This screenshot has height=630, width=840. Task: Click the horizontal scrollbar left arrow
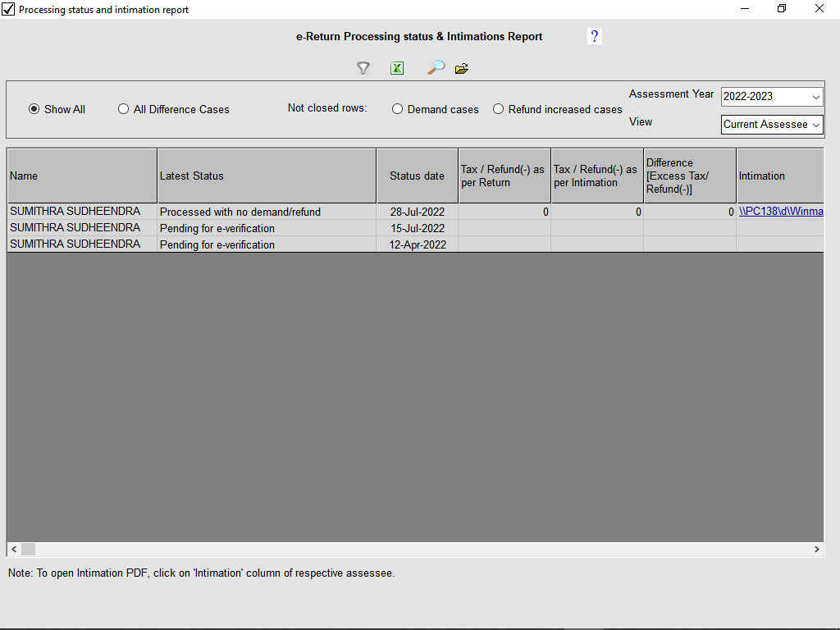click(x=14, y=550)
